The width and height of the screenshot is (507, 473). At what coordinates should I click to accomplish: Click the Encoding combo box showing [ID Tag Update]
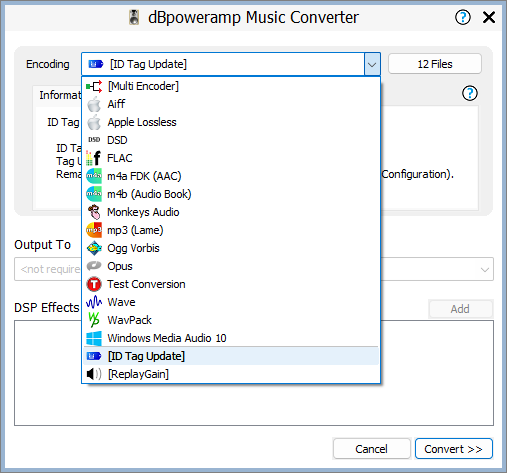click(231, 64)
